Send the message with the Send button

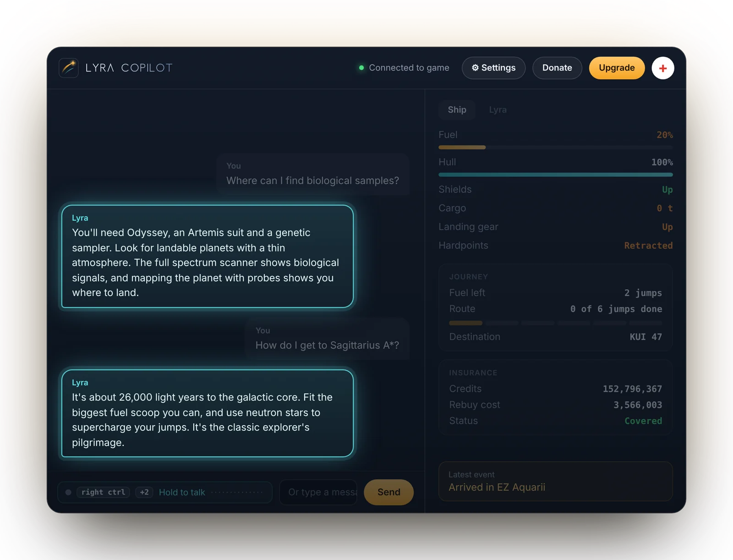388,492
